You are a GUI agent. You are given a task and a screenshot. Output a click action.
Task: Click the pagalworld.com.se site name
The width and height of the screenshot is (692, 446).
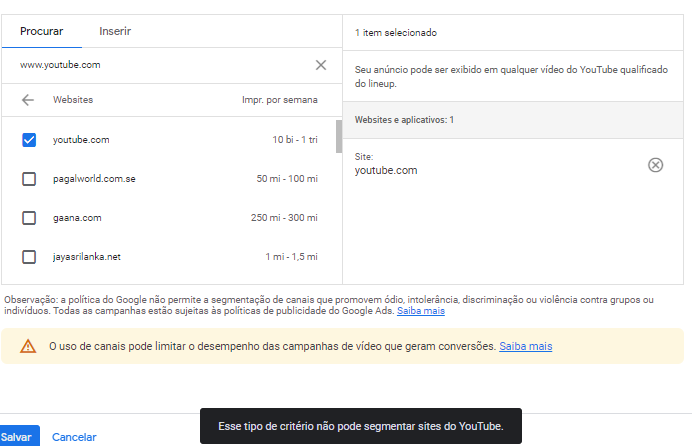[94, 179]
